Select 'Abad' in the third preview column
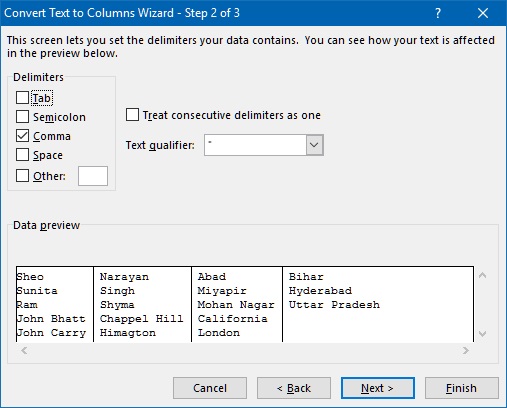Viewport: 507px width, 408px height. point(212,277)
